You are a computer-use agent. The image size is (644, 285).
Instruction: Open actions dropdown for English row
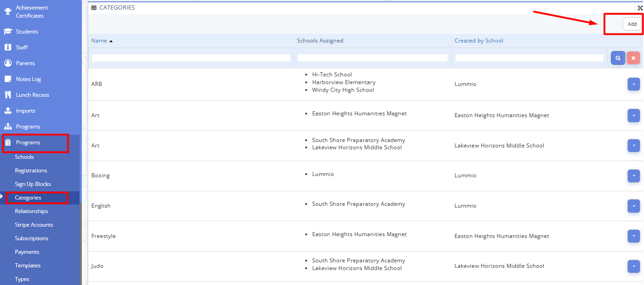pos(634,206)
